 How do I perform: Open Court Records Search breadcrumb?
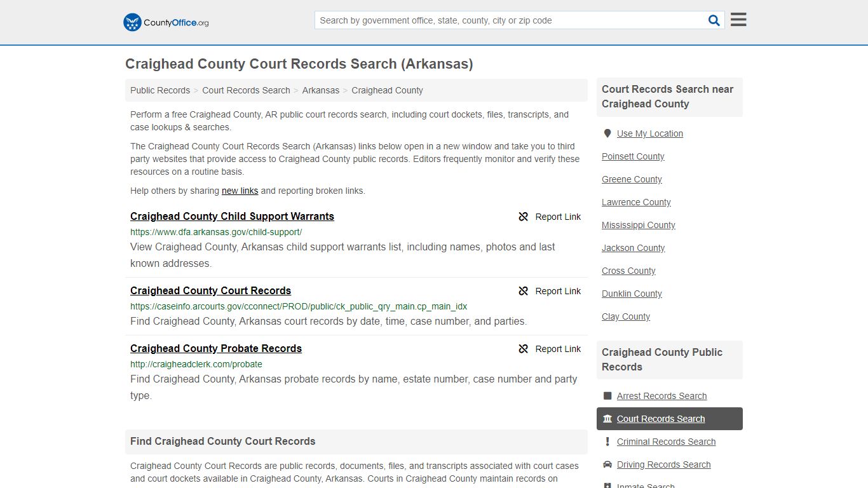(x=246, y=90)
